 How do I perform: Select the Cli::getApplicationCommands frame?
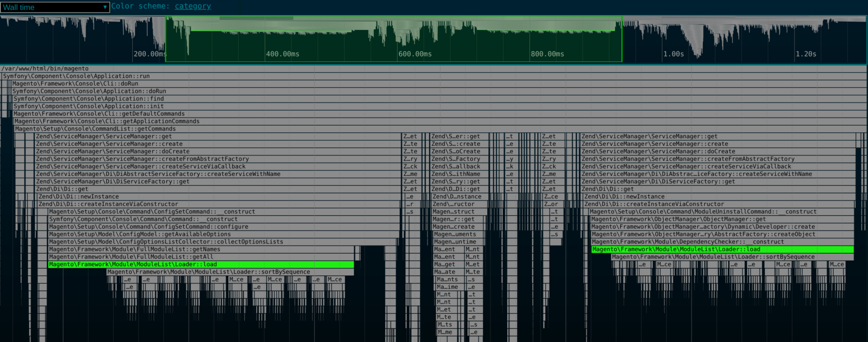coord(441,122)
